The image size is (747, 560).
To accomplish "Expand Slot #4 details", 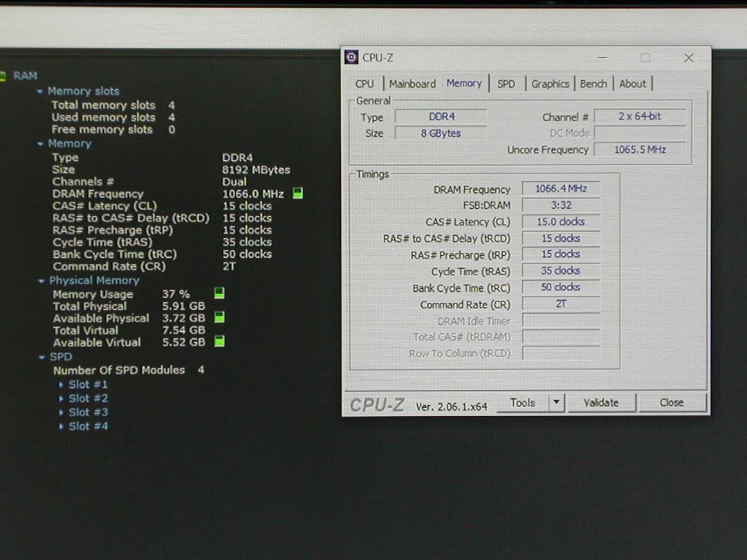I will coord(61,426).
